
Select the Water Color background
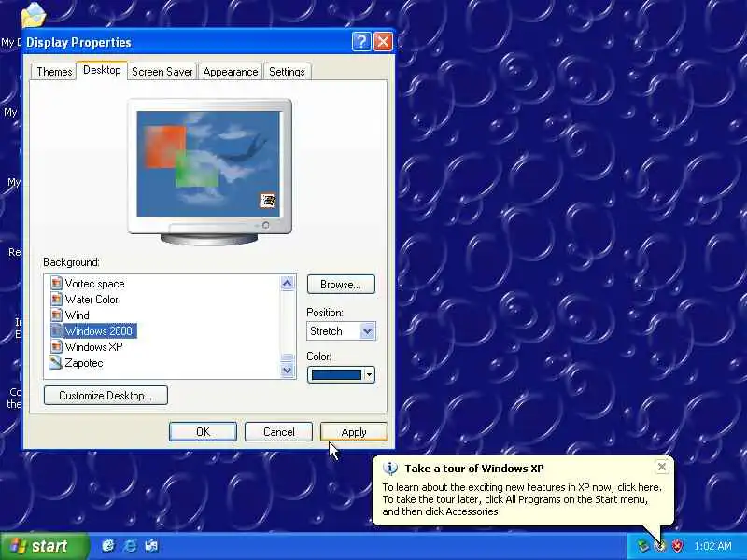pyautogui.click(x=92, y=299)
